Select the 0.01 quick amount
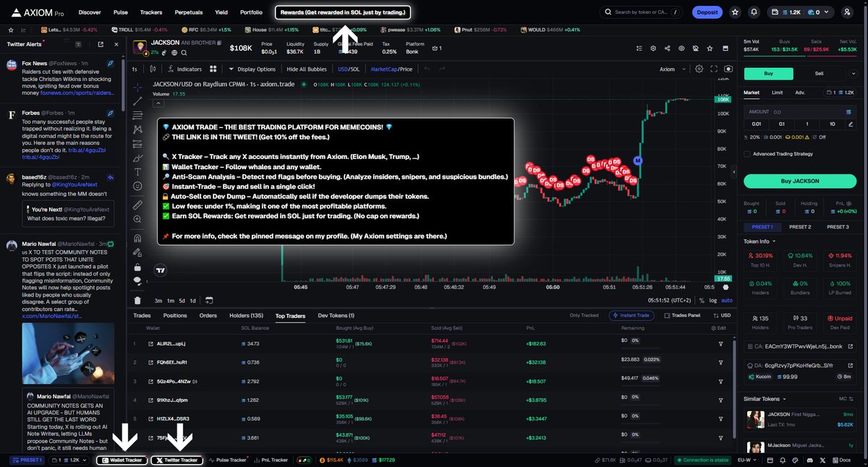This screenshot has height=467, width=868. click(756, 124)
